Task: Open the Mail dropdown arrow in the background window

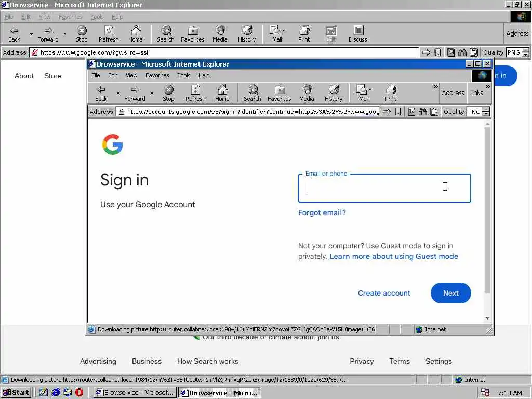Action: tap(283, 31)
